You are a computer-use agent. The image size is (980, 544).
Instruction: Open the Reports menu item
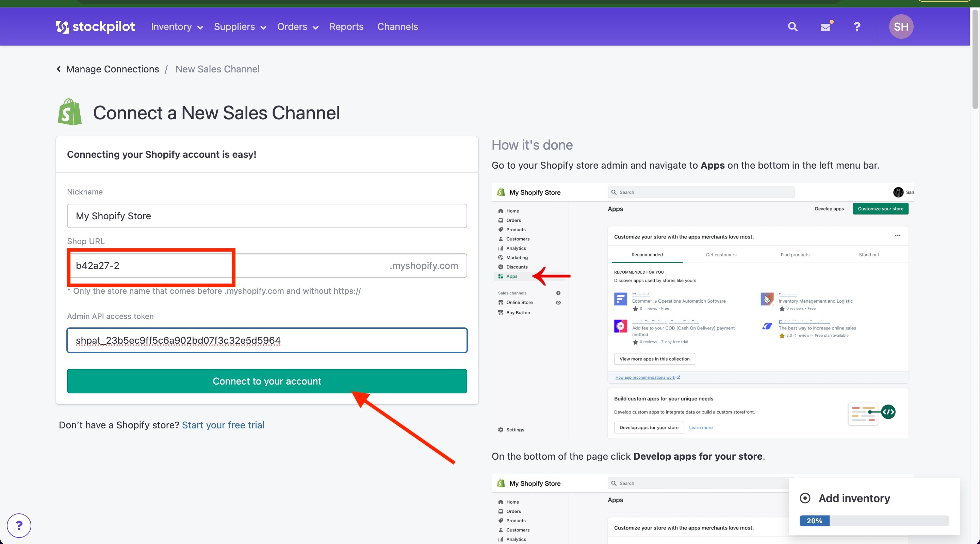346,27
